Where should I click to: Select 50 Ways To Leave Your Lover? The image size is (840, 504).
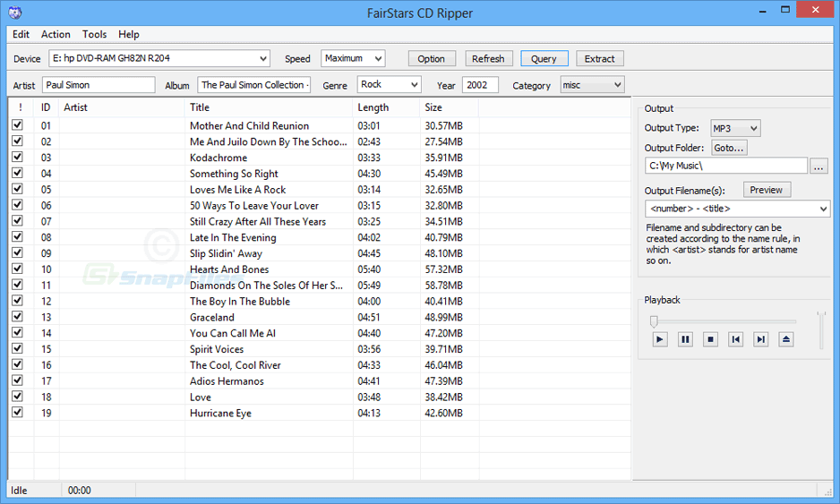click(254, 206)
